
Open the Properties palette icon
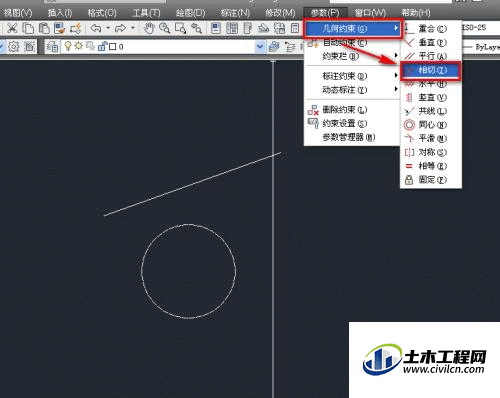click(x=216, y=28)
